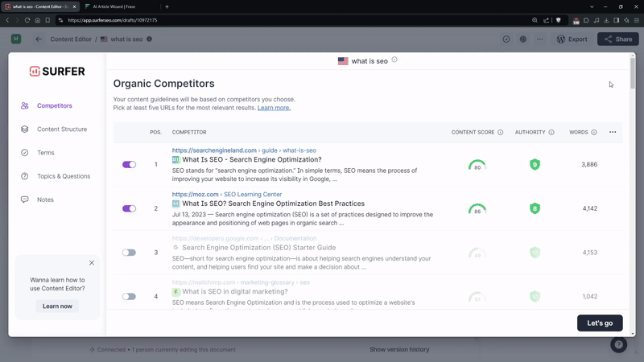This screenshot has height=362, width=644.
Task: Click the Competitors people icon
Action: click(x=25, y=105)
